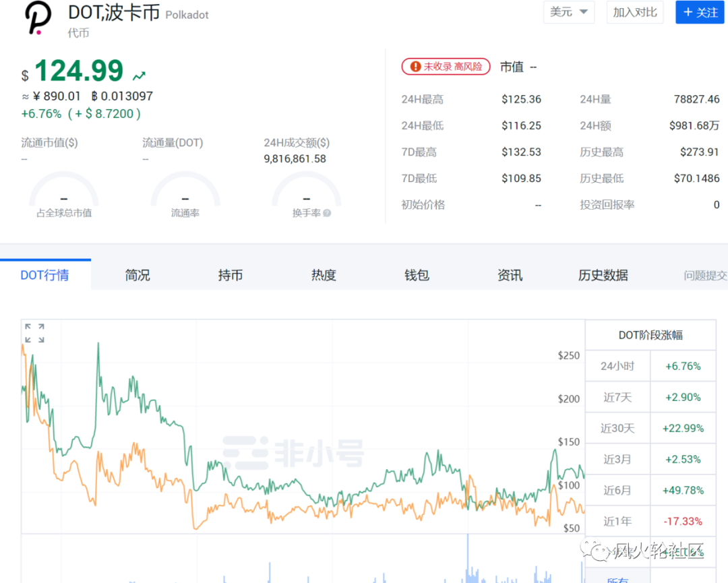Click the 初始价格 label
Viewport: 728px width, 583px height.
[x=423, y=205]
